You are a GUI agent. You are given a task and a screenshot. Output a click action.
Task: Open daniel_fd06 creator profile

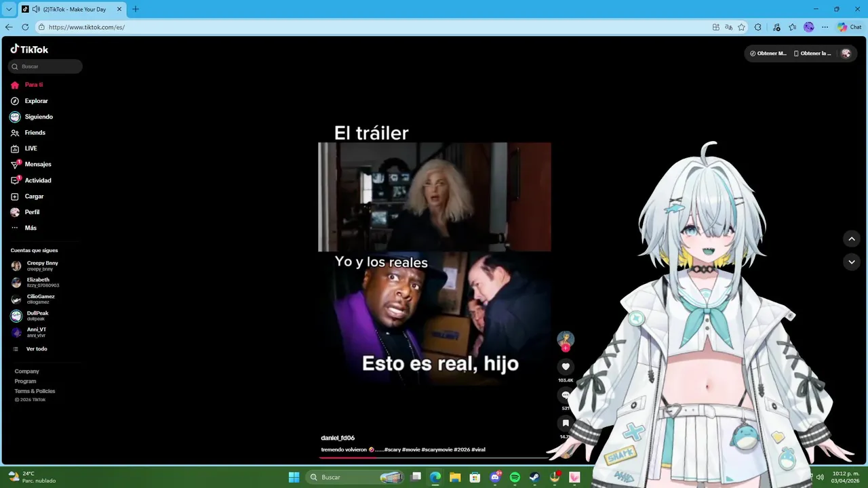(338, 438)
